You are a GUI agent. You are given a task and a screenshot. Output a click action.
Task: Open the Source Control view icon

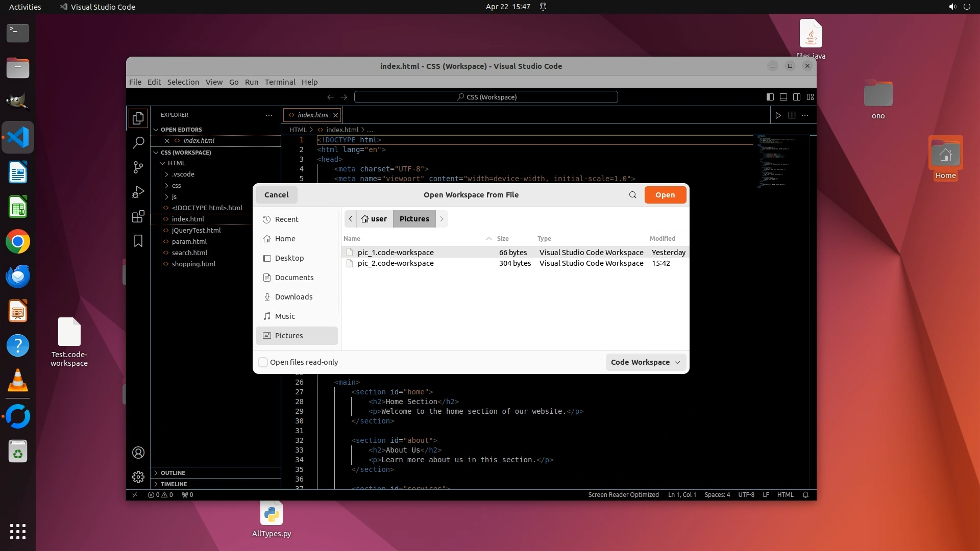(138, 167)
